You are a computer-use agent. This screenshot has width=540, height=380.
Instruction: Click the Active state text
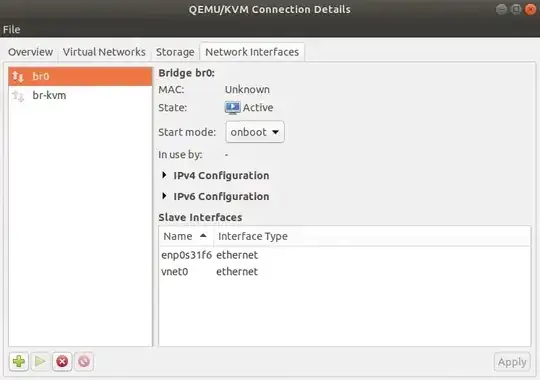(258, 107)
